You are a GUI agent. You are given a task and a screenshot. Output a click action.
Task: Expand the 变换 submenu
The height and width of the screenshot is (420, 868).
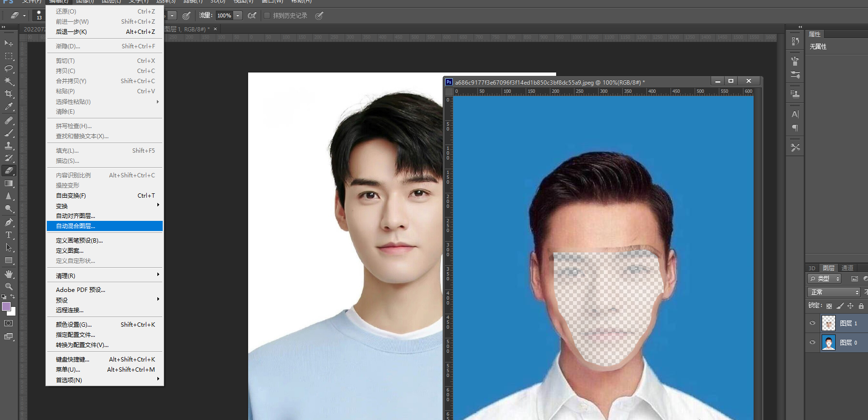[104, 206]
